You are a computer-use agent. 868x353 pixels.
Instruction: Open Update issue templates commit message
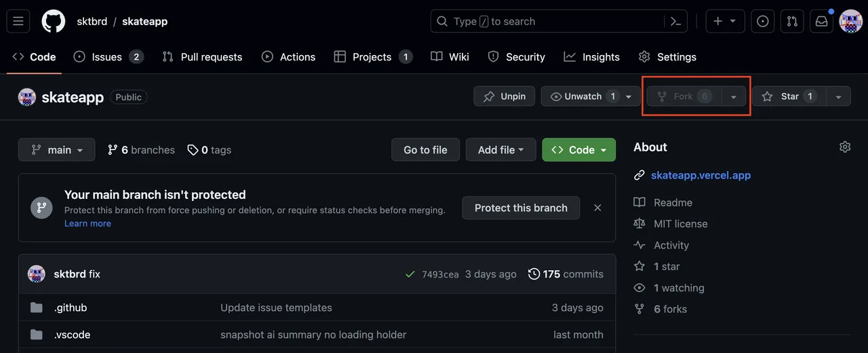[x=276, y=308]
